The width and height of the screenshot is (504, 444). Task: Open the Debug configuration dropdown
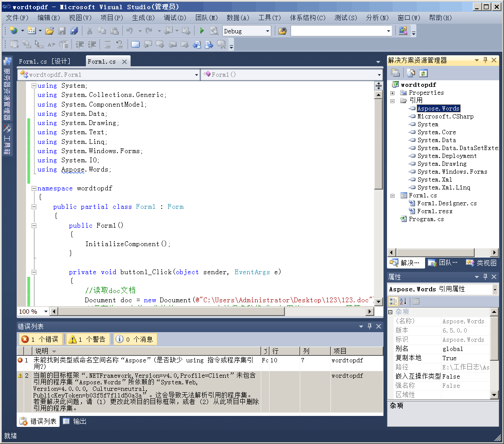pos(267,31)
